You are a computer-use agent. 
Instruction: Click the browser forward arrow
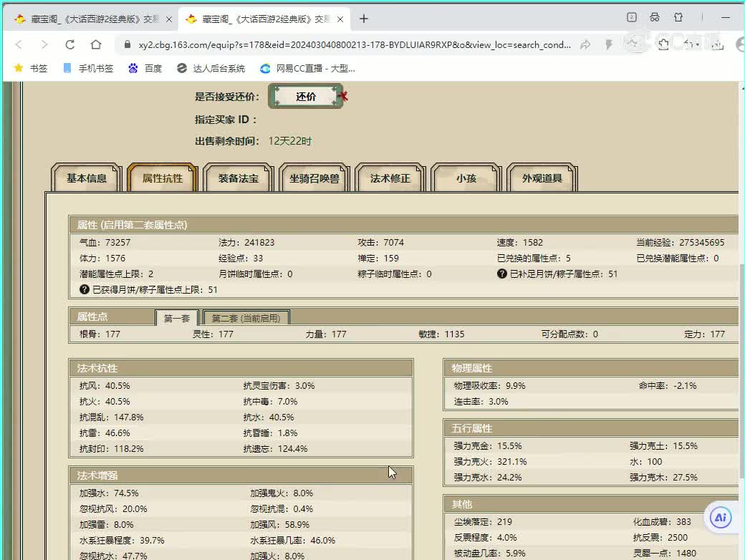click(44, 44)
